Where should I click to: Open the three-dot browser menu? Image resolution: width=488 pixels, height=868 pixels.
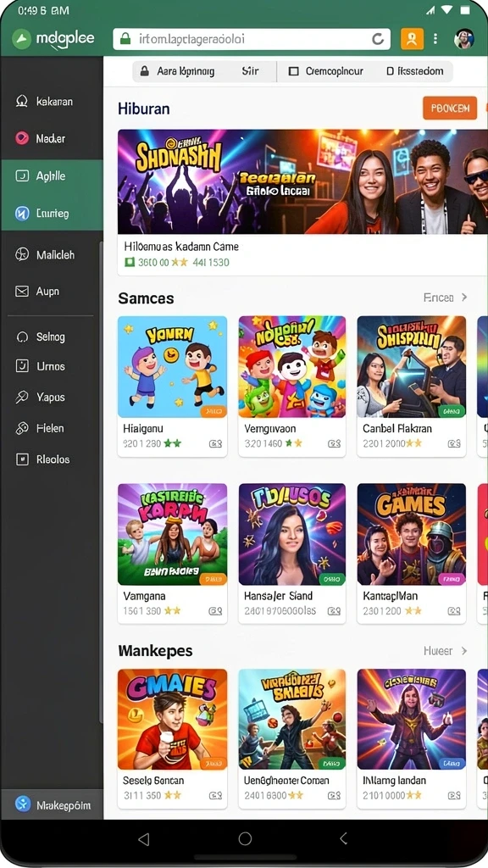435,39
